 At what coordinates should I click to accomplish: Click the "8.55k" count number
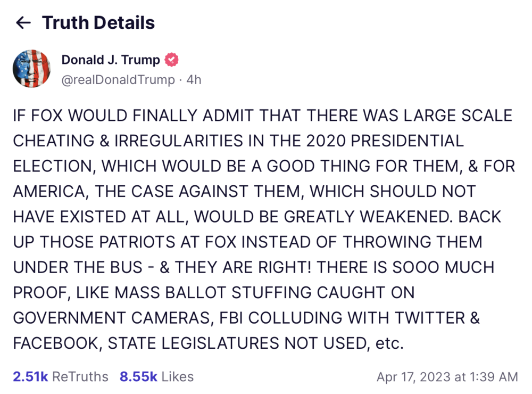pos(138,376)
